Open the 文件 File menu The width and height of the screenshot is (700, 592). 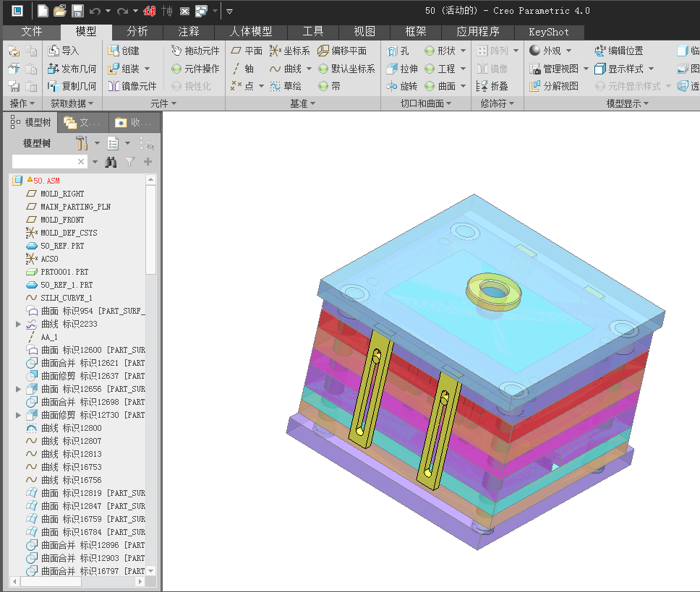pyautogui.click(x=32, y=32)
